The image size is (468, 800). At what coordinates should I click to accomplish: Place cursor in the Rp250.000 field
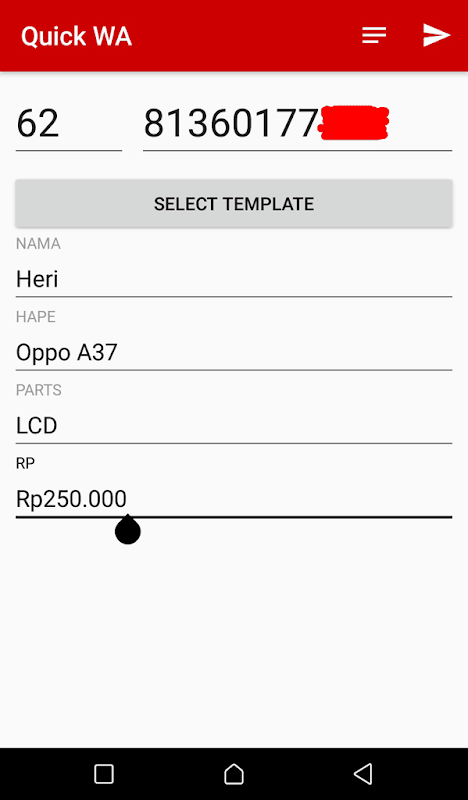234,499
